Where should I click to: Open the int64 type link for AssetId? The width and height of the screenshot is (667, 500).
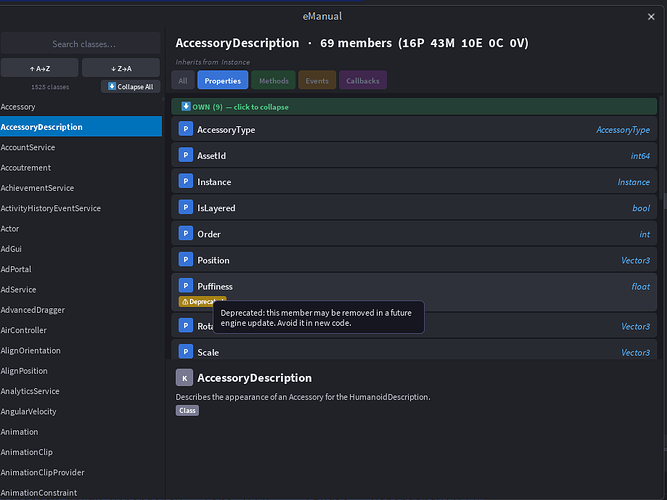640,156
